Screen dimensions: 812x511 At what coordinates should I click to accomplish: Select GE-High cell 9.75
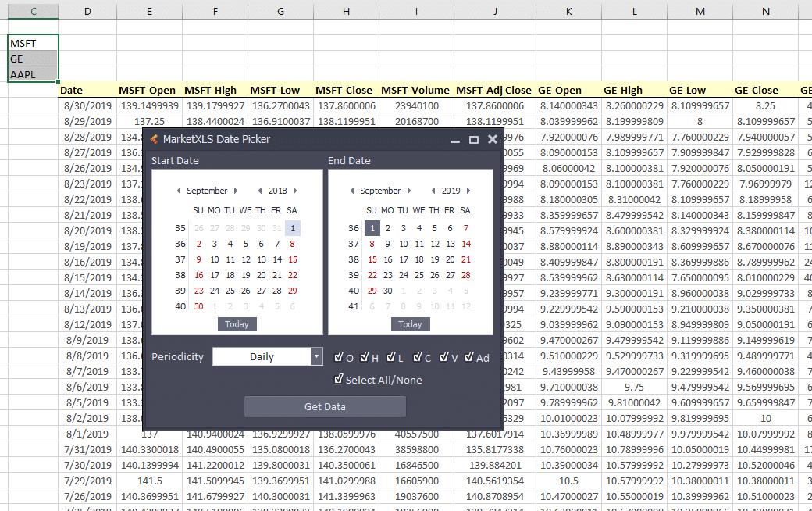(x=634, y=387)
